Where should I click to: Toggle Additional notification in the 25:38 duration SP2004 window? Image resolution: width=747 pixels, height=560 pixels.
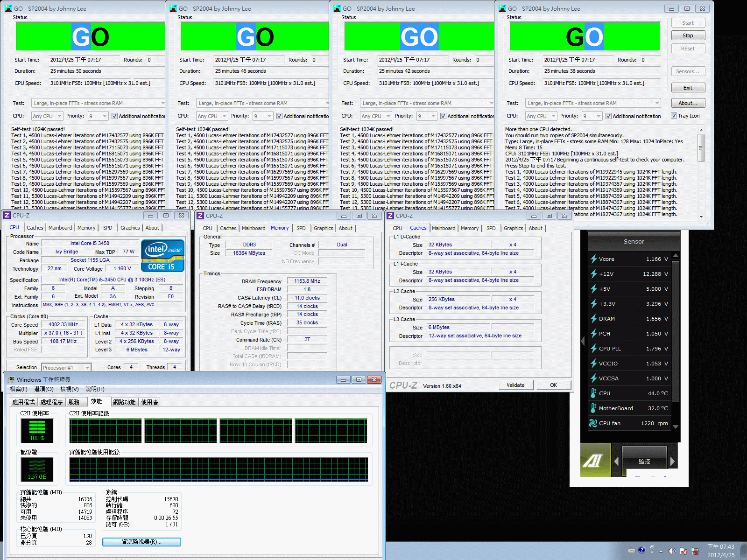point(608,116)
